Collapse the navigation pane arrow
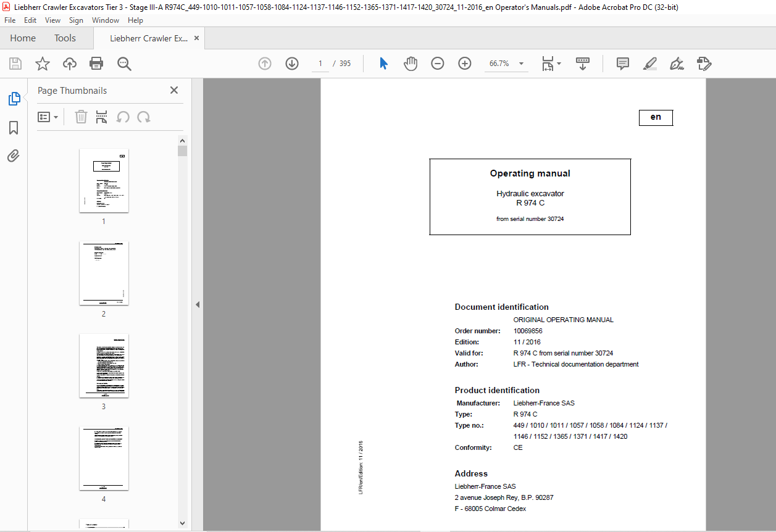This screenshot has width=776, height=532. pyautogui.click(x=198, y=304)
